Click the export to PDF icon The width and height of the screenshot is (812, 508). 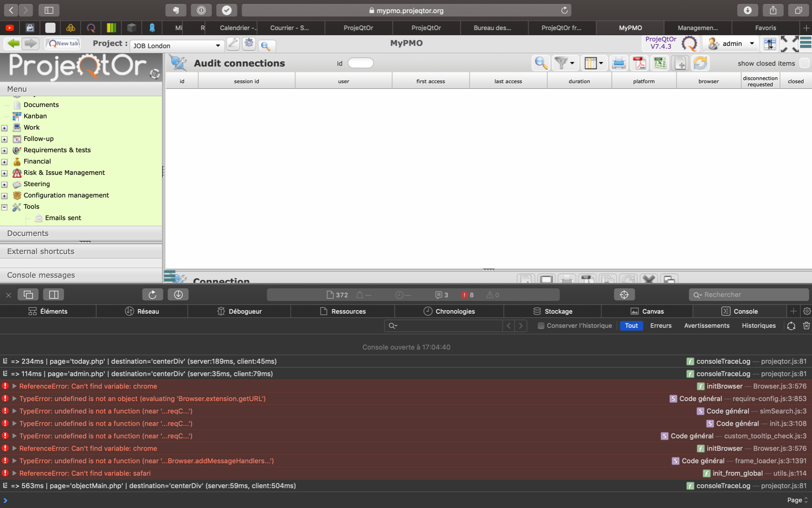(x=639, y=63)
